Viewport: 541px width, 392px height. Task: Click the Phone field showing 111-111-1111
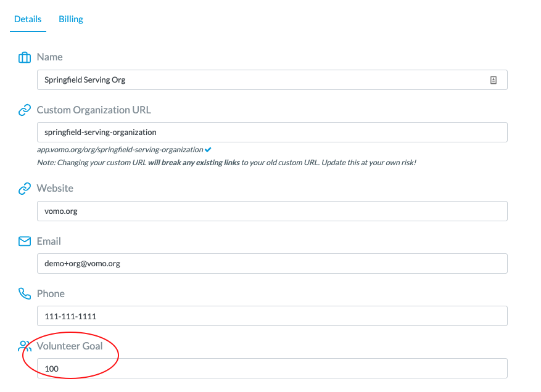[x=272, y=316]
